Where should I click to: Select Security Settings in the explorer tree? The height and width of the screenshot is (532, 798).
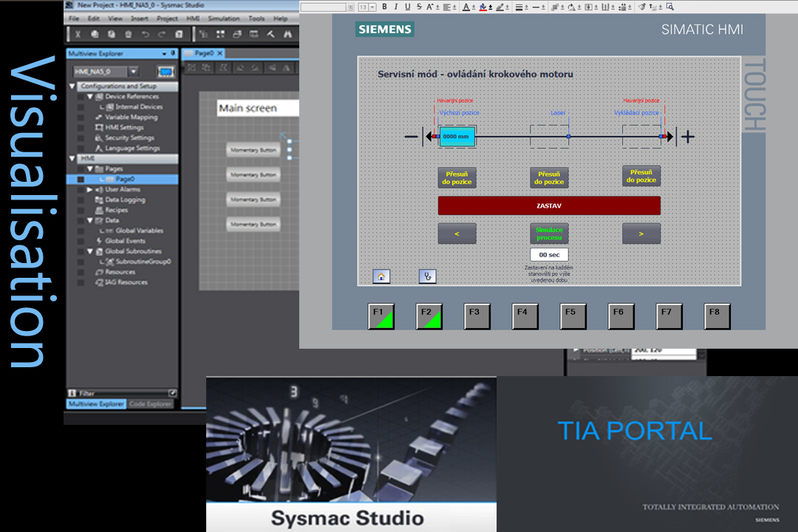130,137
